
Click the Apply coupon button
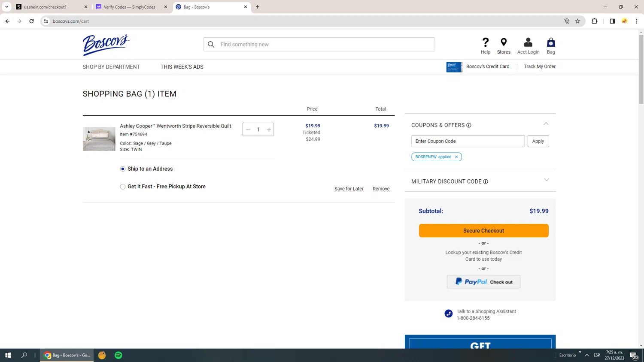pos(538,141)
